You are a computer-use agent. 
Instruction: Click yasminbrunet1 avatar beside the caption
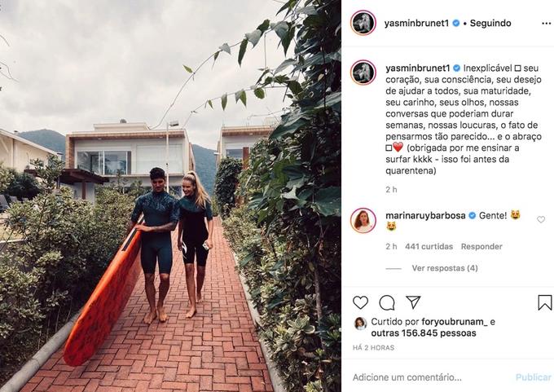pos(363,73)
